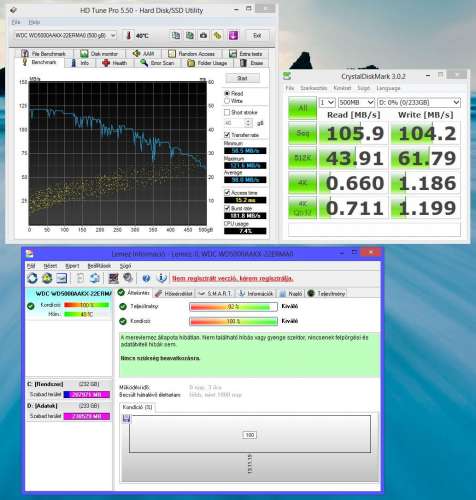Click the Start button in HD Tune
The image size is (476, 500).
coord(242,78)
